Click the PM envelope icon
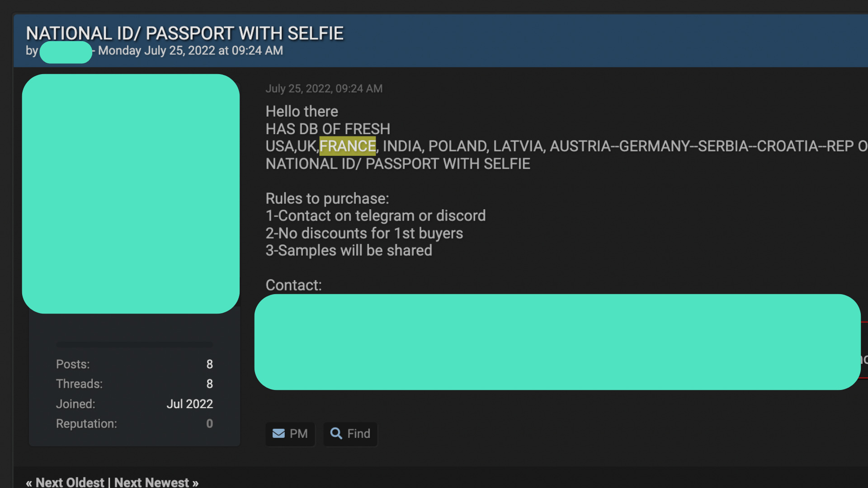 click(x=278, y=433)
